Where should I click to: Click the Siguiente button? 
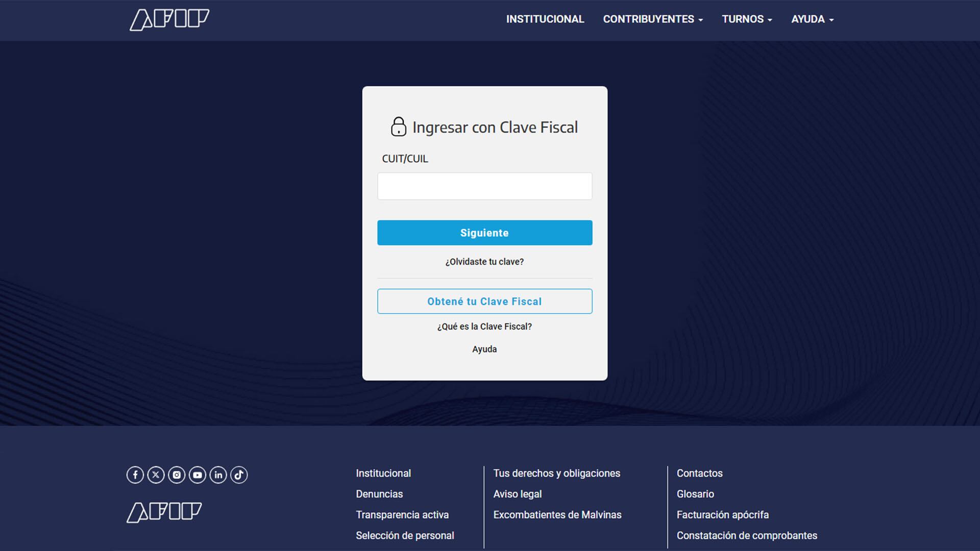coord(484,233)
